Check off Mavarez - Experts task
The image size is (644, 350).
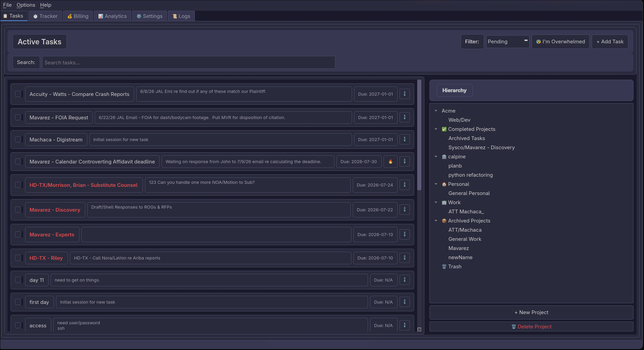click(x=18, y=234)
